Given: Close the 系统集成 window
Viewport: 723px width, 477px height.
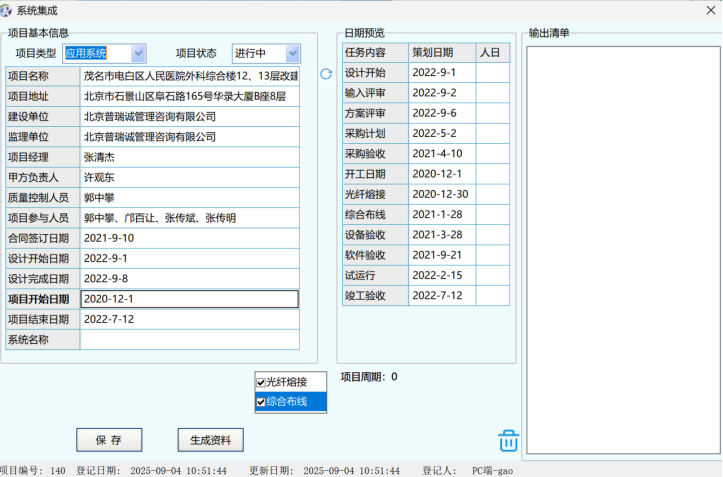Looking at the screenshot, I should (702, 10).
